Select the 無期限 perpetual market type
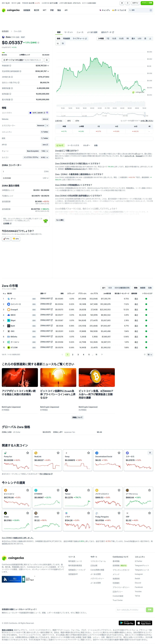Image resolution: width=155 pixels, height=644 pixels. click(x=143, y=288)
